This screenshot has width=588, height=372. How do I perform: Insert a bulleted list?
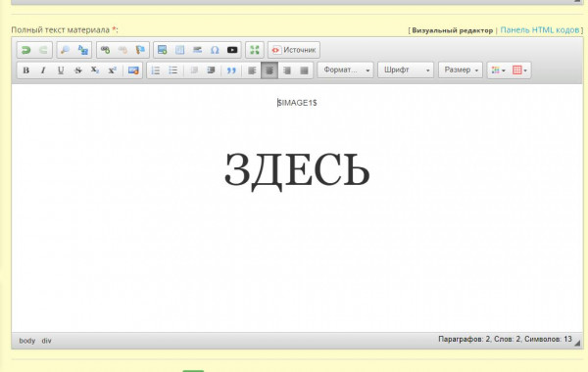point(172,70)
